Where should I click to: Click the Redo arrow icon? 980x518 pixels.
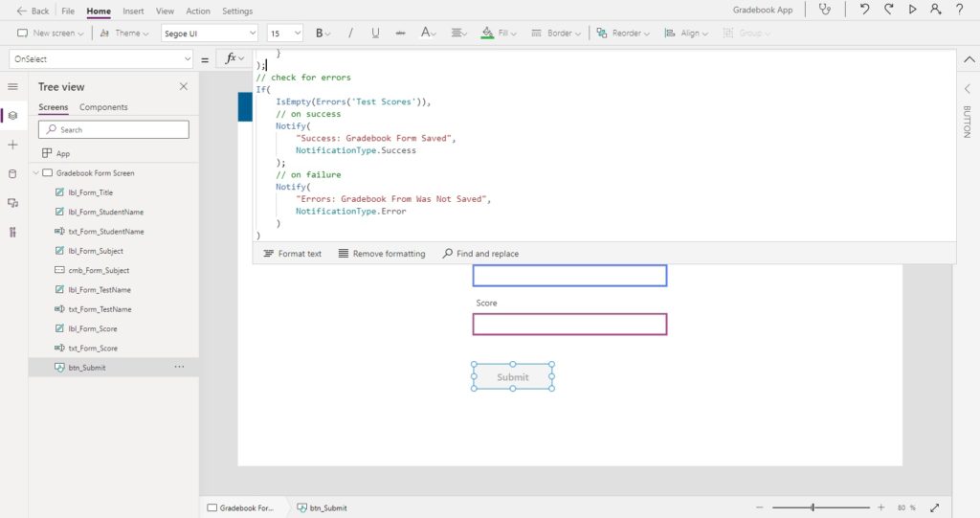[888, 10]
